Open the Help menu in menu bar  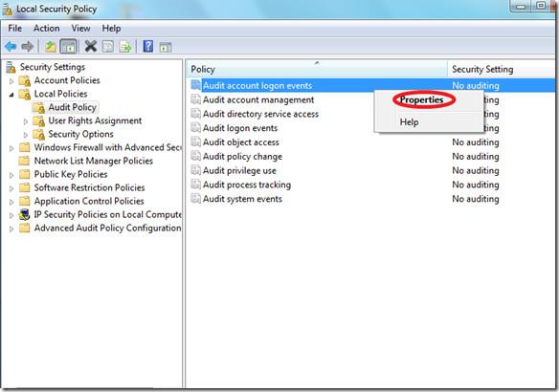[x=111, y=28]
